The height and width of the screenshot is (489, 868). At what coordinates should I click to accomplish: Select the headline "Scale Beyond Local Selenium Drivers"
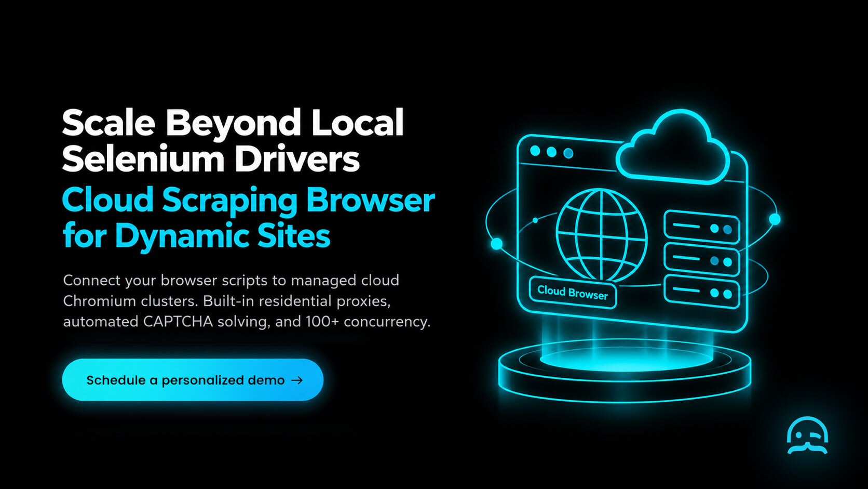233,140
